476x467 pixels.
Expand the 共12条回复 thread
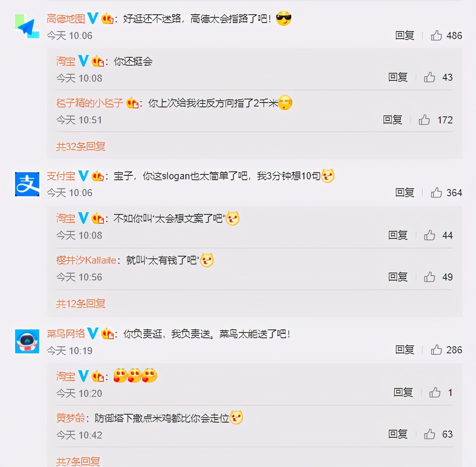[x=80, y=304]
